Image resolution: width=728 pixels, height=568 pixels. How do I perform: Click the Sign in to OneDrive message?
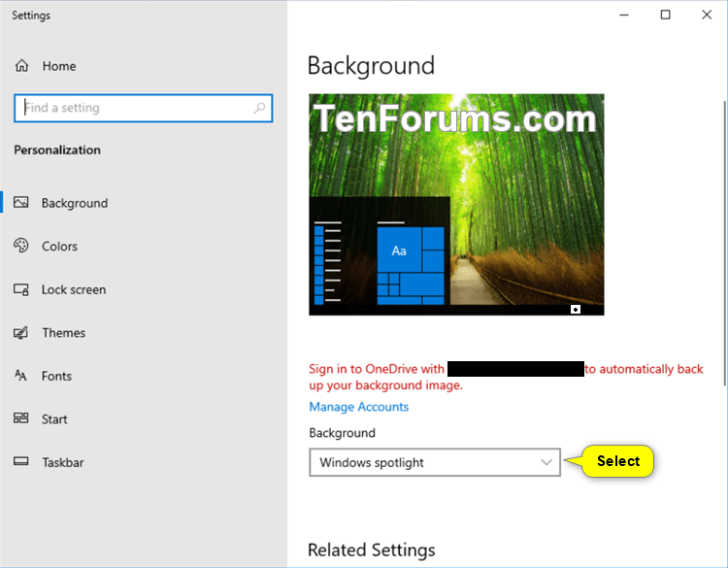coord(506,377)
